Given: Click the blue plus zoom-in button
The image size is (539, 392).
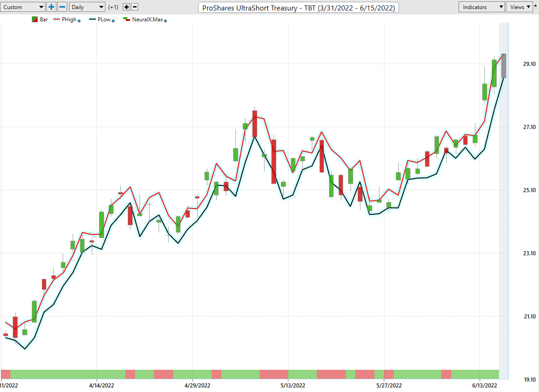Looking at the screenshot, I should pos(51,7).
